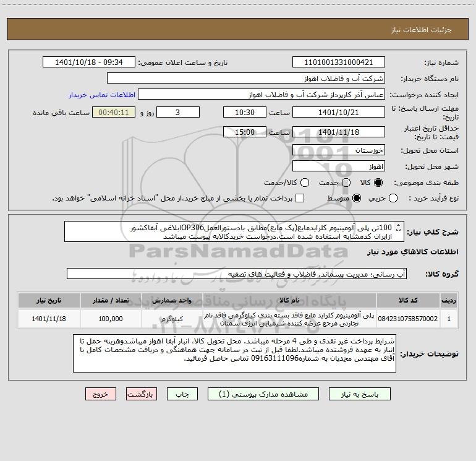Viewport: 476px width, 461px height.
Task: Click the کیلوگرم unit cell
Action: 172,319
